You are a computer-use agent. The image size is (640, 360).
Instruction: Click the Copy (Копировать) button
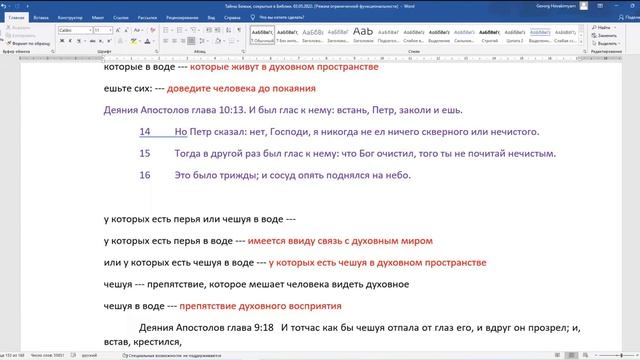[x=21, y=36]
